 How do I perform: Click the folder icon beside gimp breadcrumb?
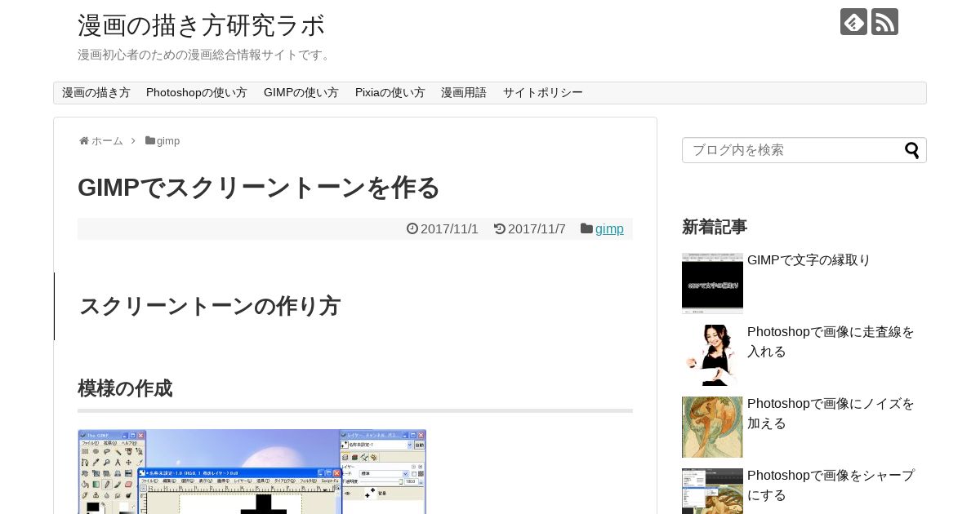(150, 141)
